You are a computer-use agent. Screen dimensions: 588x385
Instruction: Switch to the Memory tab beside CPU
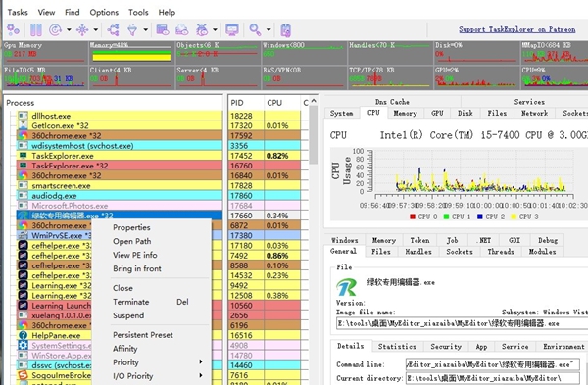point(405,114)
